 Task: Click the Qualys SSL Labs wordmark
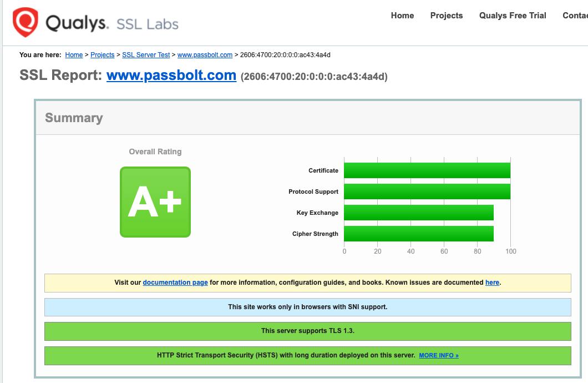tap(111, 23)
